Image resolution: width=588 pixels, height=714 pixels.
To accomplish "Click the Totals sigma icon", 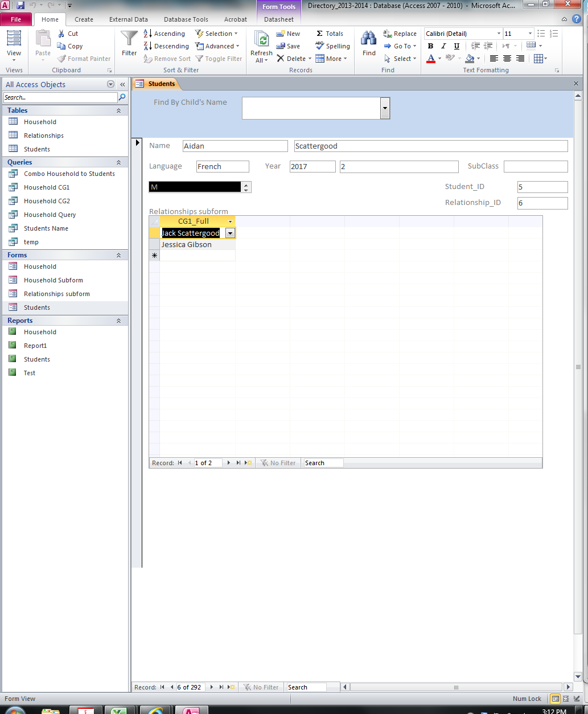I will 319,34.
